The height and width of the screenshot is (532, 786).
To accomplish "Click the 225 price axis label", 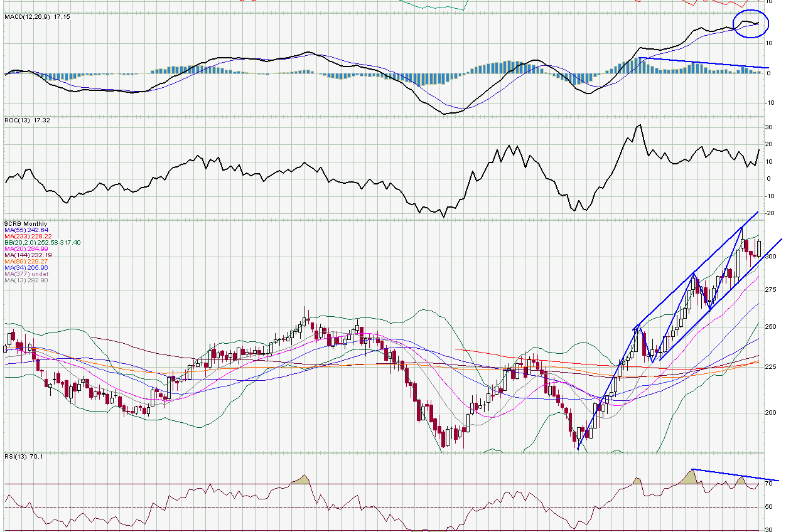I will tap(770, 368).
